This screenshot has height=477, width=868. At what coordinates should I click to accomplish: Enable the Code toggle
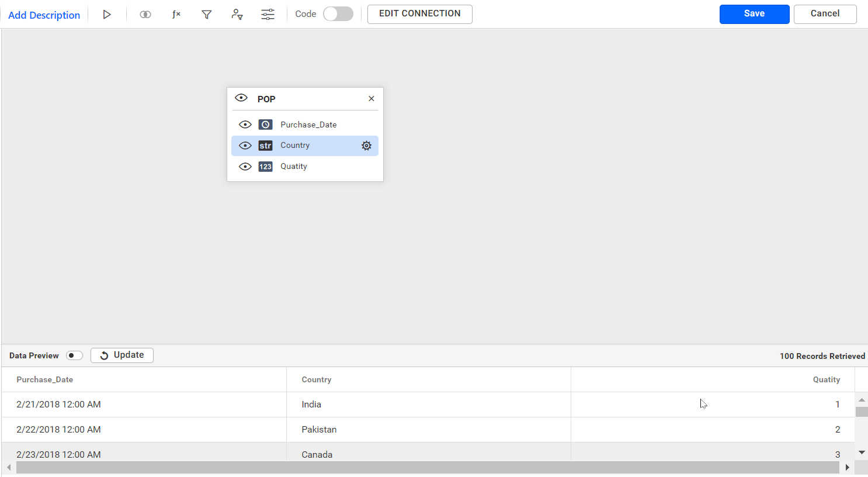(x=338, y=13)
